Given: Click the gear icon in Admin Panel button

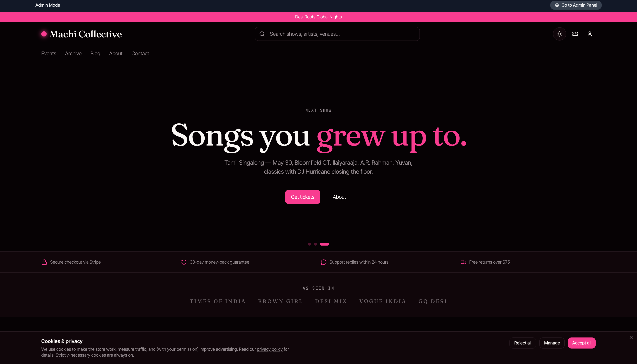Looking at the screenshot, I should (x=557, y=5).
